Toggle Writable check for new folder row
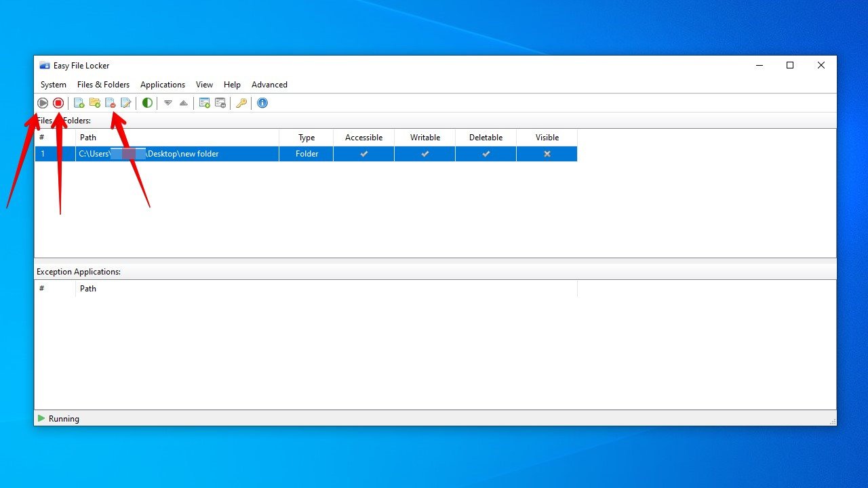 (x=425, y=154)
